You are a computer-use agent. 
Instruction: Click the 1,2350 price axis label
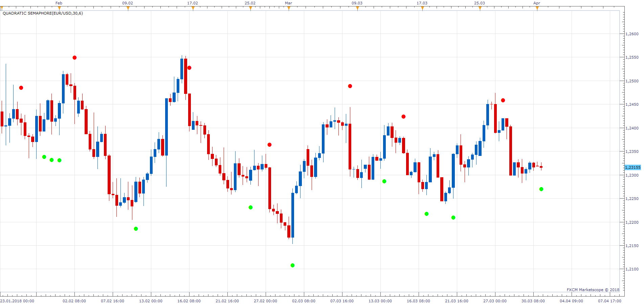[x=632, y=151]
